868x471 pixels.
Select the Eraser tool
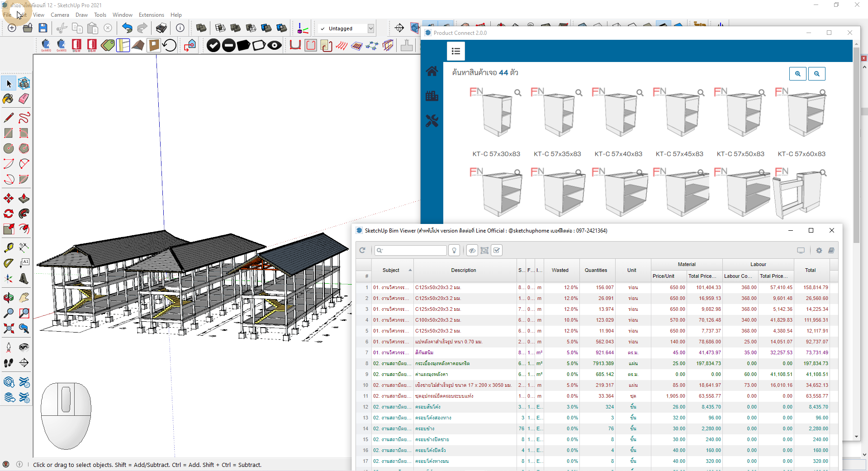(x=24, y=99)
